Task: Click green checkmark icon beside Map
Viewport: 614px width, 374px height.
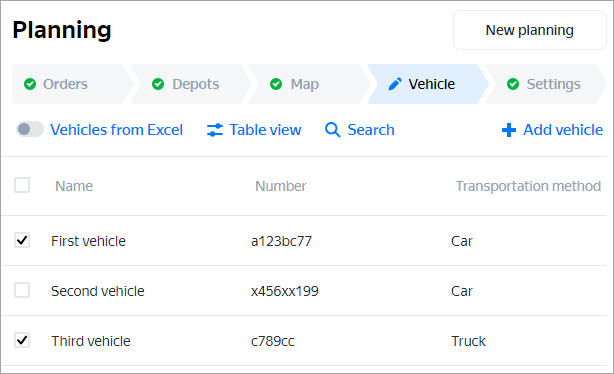Action: (x=276, y=84)
